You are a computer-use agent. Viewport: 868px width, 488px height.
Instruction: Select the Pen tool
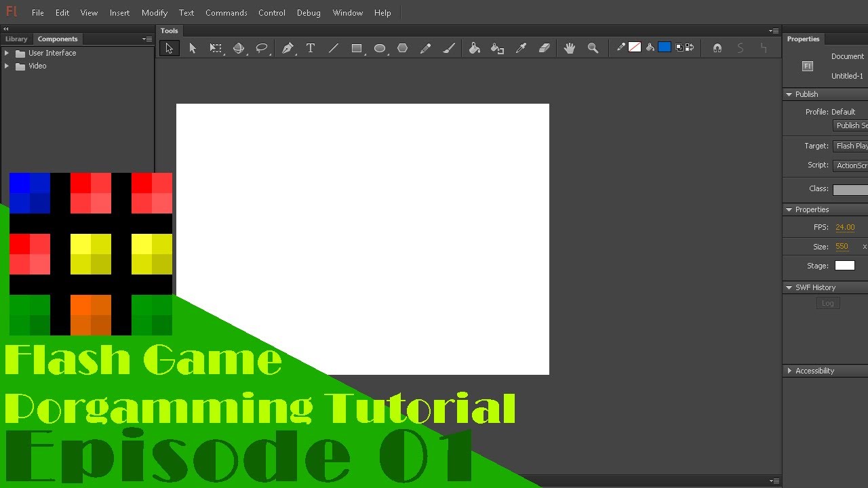[x=288, y=48]
